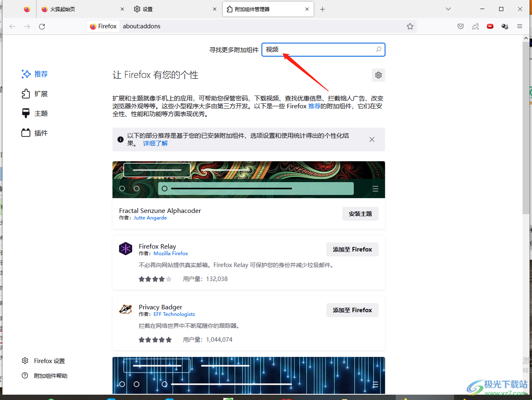
Task: Click the Fractal Senzune Alphacoder theme preview
Action: click(x=249, y=180)
